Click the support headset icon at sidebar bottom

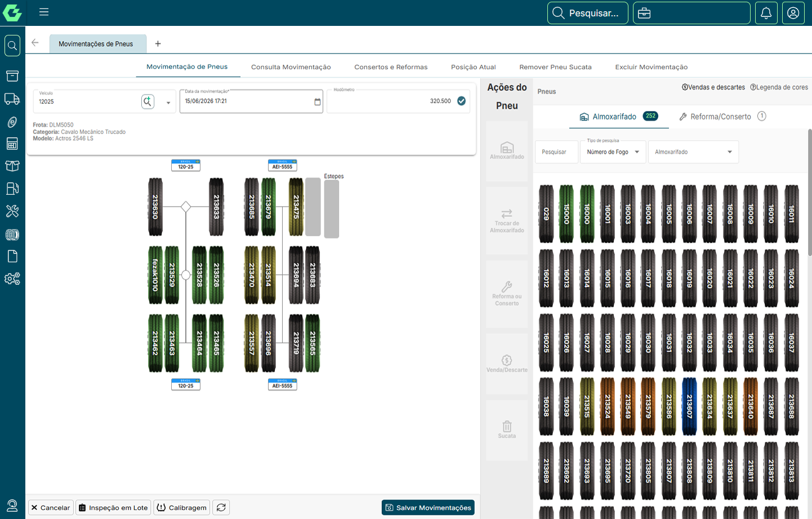[x=12, y=505]
